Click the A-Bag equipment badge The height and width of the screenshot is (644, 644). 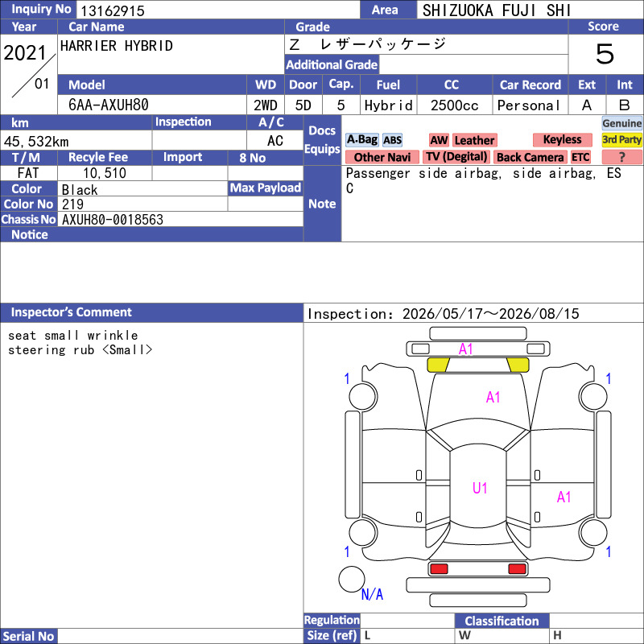(361, 140)
